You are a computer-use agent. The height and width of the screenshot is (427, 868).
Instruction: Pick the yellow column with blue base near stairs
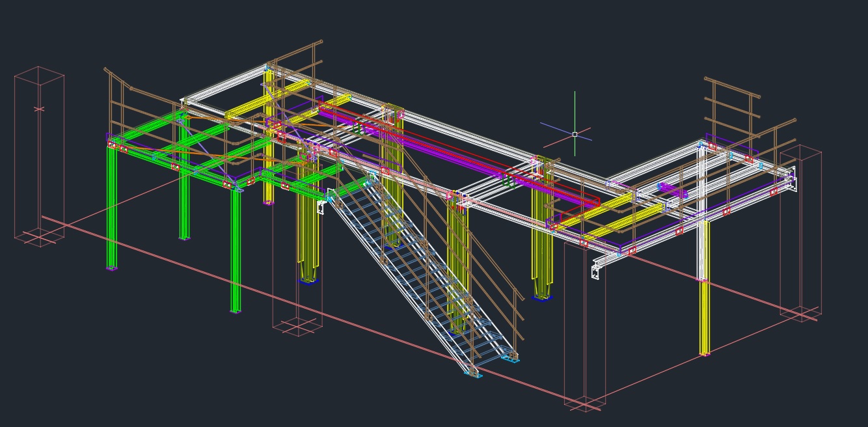(308, 241)
